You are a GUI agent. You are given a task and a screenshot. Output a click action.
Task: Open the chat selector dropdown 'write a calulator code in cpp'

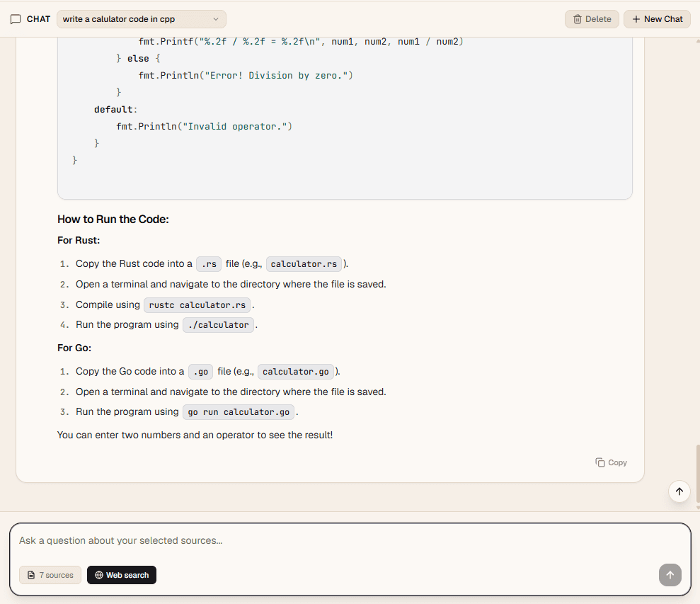[x=141, y=19]
